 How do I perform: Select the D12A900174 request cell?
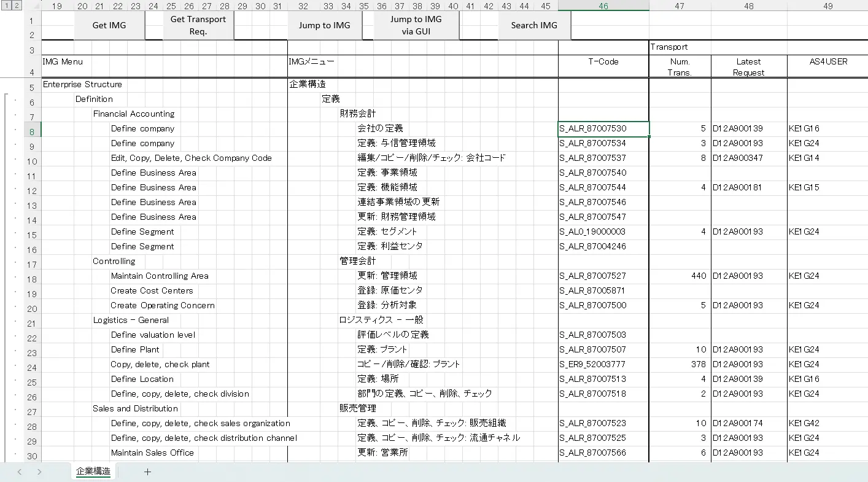tap(749, 424)
